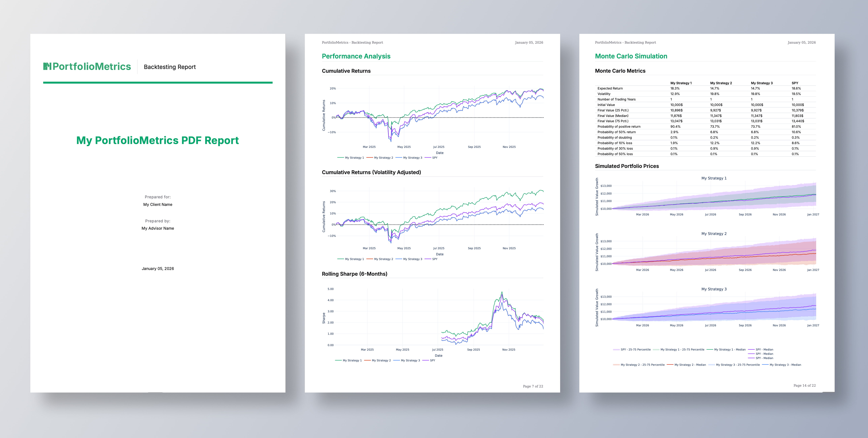Open the Performance Analysis section heading
This screenshot has height=438, width=868.
pos(356,56)
